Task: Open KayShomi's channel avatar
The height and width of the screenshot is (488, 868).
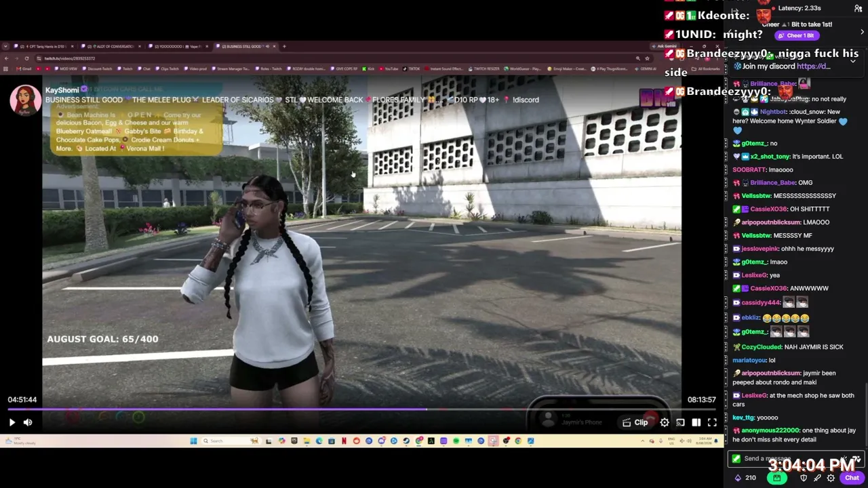Action: pos(25,100)
